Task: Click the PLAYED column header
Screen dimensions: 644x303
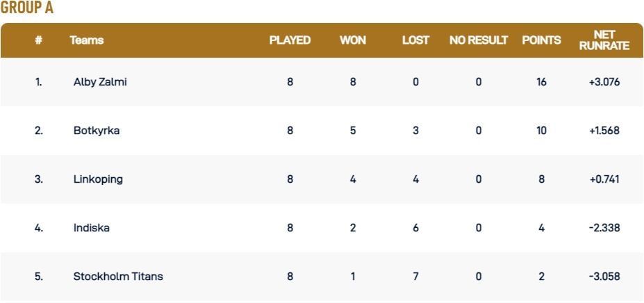Action: pyautogui.click(x=290, y=40)
